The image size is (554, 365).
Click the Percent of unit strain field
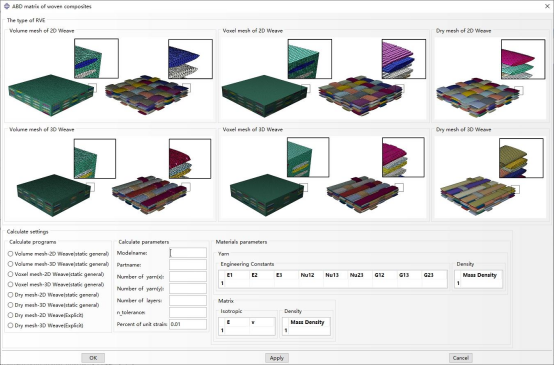(x=188, y=324)
